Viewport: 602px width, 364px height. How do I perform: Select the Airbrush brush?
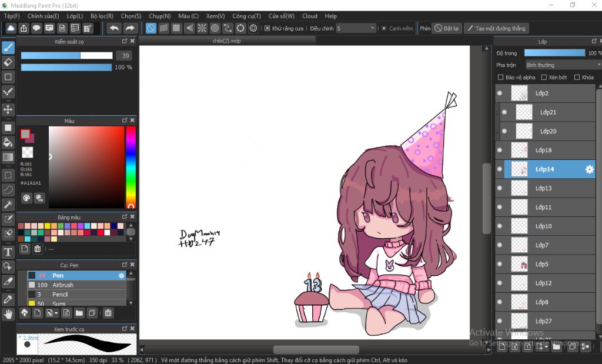click(76, 285)
